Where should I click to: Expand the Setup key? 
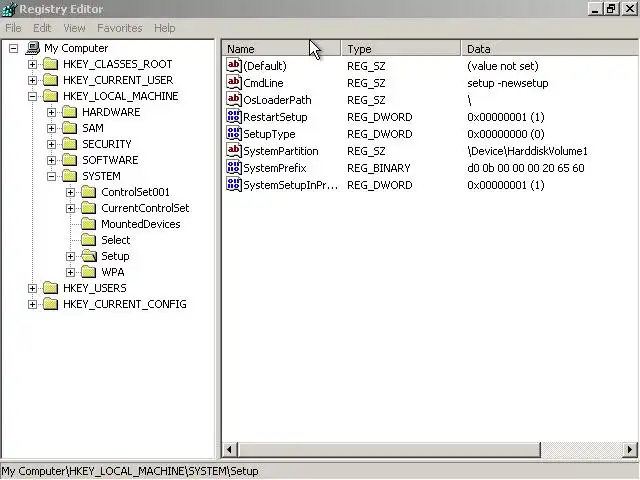pyautogui.click(x=71, y=256)
